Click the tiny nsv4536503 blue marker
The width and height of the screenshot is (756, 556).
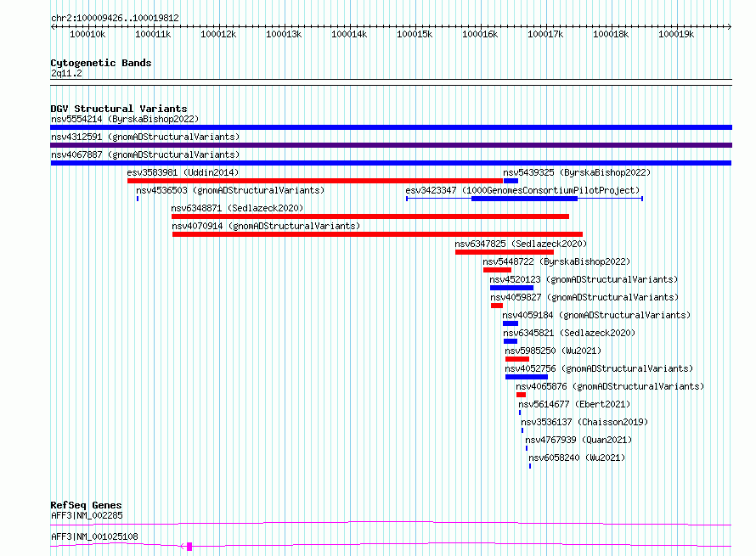point(138,199)
